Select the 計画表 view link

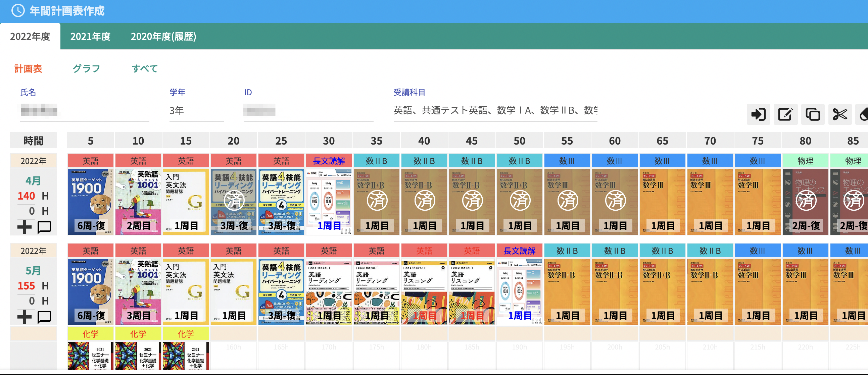[28, 69]
